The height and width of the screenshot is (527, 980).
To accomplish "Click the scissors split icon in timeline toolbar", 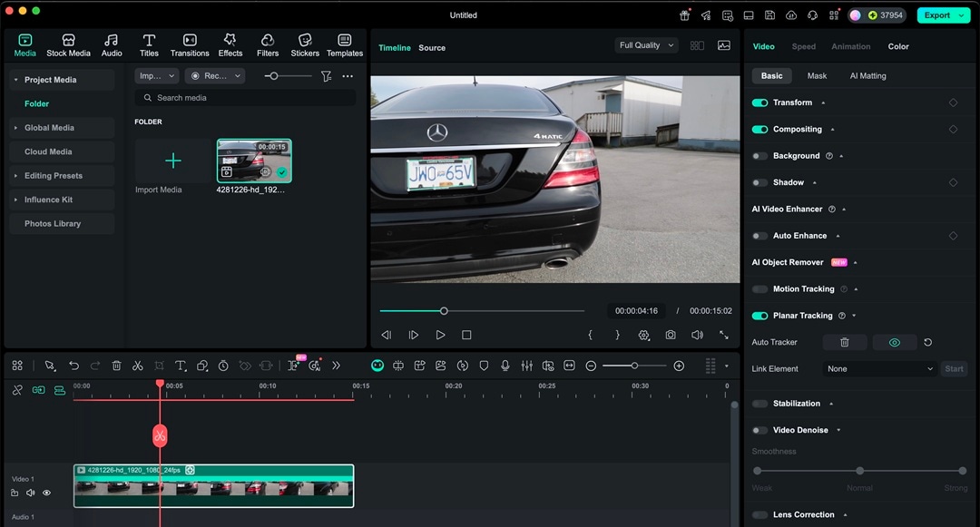I will (x=138, y=366).
